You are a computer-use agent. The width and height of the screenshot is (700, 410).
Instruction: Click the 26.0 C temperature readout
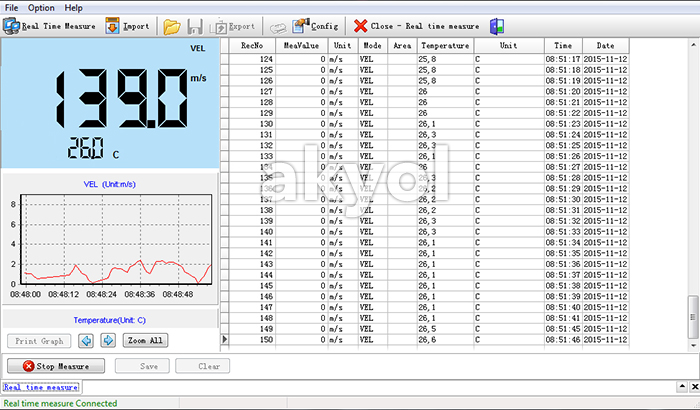click(93, 149)
